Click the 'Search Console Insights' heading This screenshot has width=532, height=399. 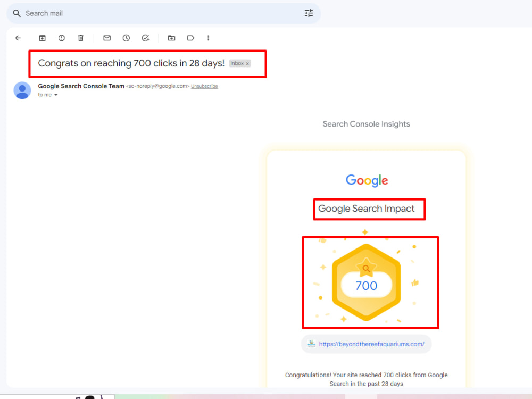pyautogui.click(x=366, y=124)
